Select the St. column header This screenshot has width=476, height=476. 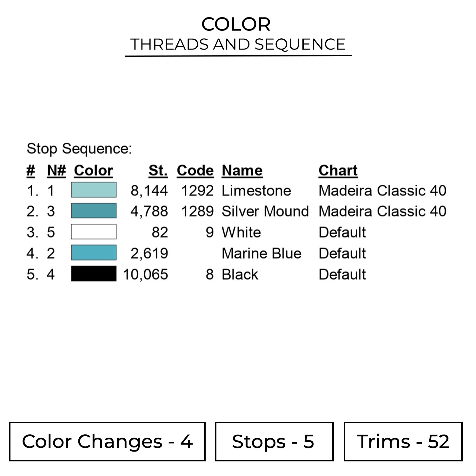click(x=158, y=170)
